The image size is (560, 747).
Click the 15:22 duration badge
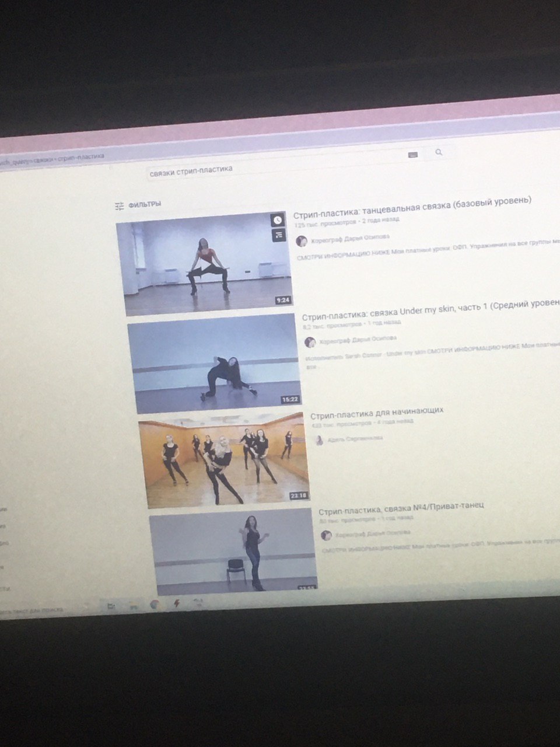290,400
